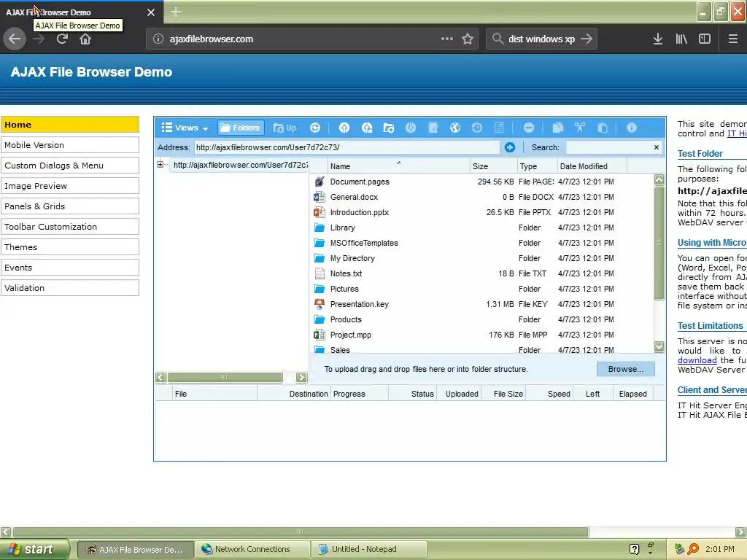The height and width of the screenshot is (560, 747).
Task: Select the ajaxfilebrowser.com root tree item
Action: pos(240,165)
